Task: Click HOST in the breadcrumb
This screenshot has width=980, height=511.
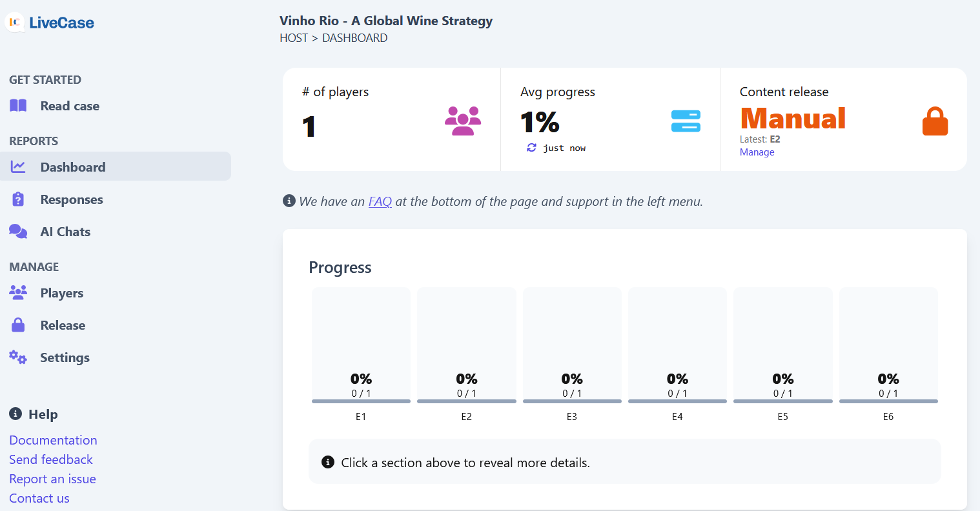Action: (x=294, y=37)
